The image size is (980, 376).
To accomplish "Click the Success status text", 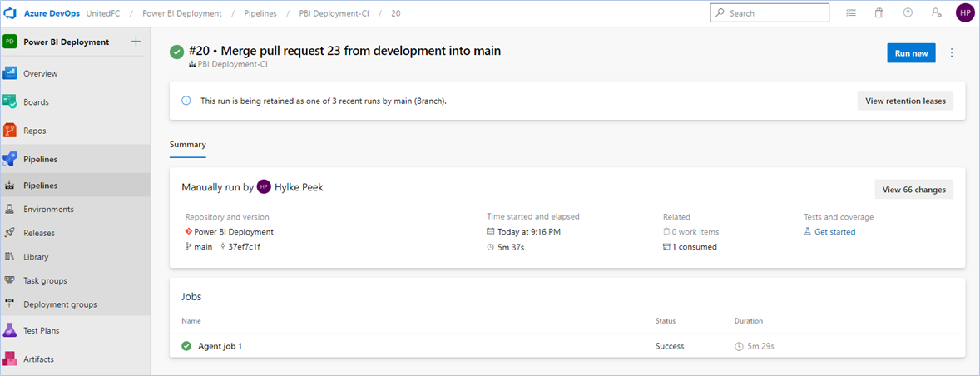I will pyautogui.click(x=670, y=346).
